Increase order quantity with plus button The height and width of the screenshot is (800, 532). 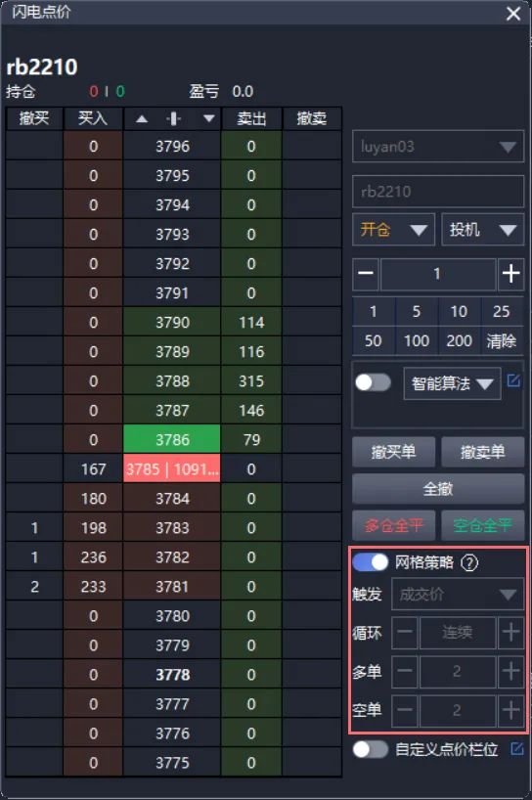(510, 274)
